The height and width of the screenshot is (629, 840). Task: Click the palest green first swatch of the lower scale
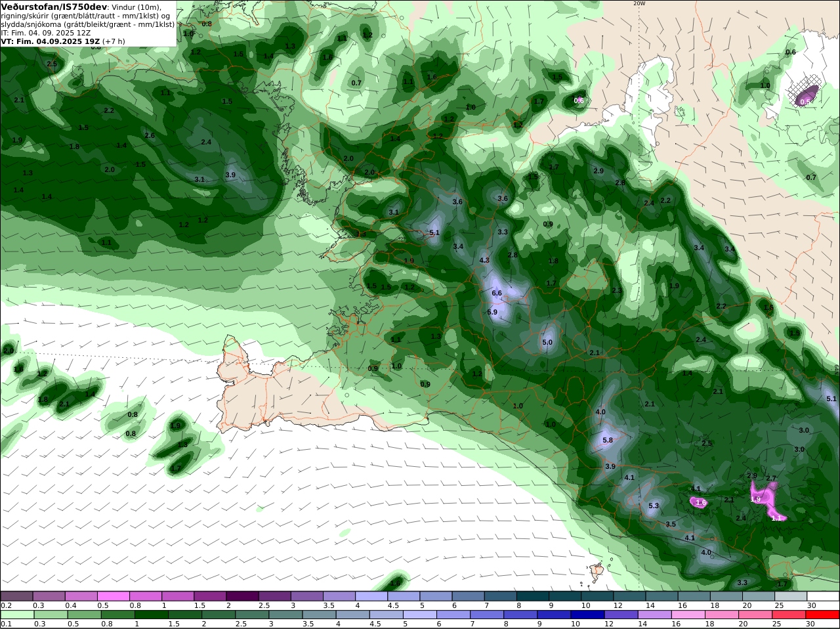click(x=16, y=615)
